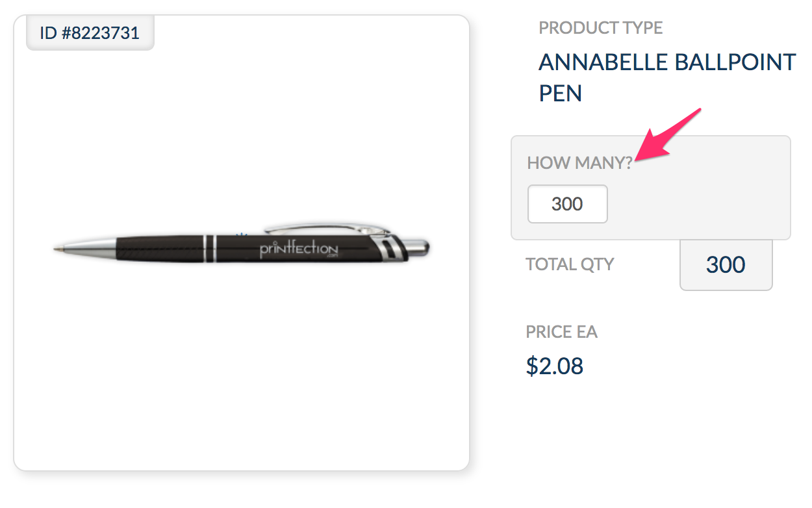Click the printfection logo on the pen
The image size is (812, 508).
[x=299, y=249]
